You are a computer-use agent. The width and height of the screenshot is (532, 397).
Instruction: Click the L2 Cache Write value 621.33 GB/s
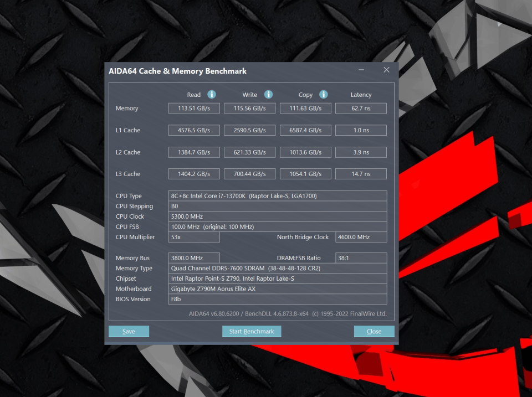tap(250, 152)
